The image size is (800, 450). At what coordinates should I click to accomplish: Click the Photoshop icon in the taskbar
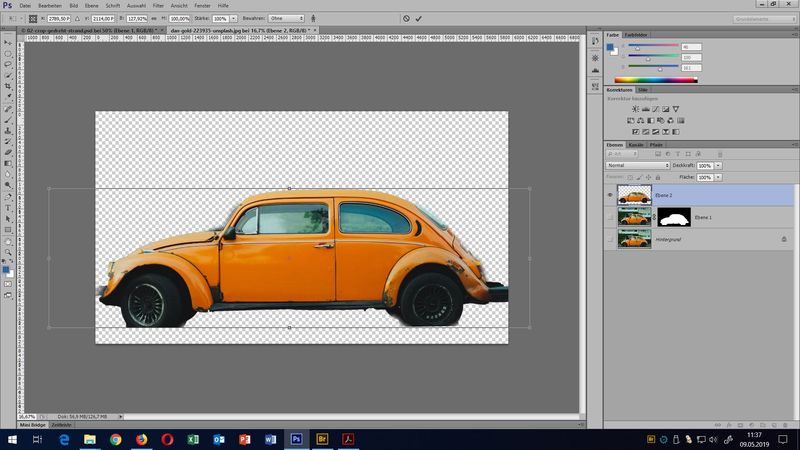pos(296,438)
